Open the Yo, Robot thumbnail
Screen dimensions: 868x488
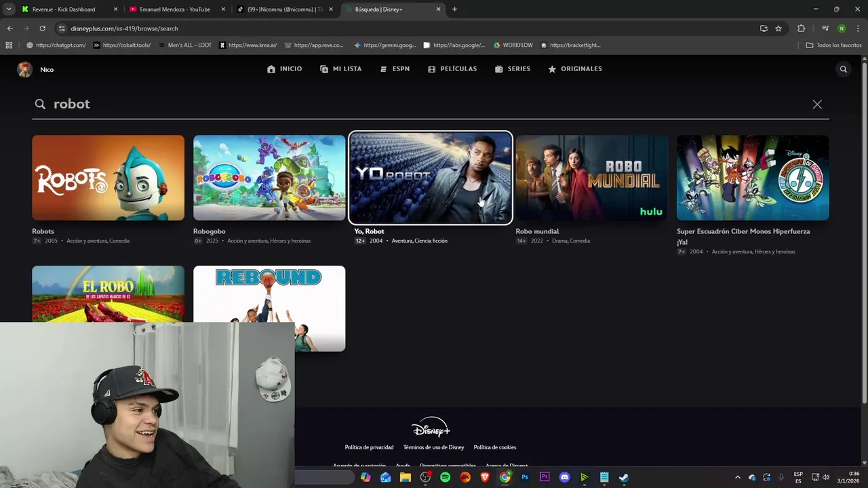click(x=431, y=178)
